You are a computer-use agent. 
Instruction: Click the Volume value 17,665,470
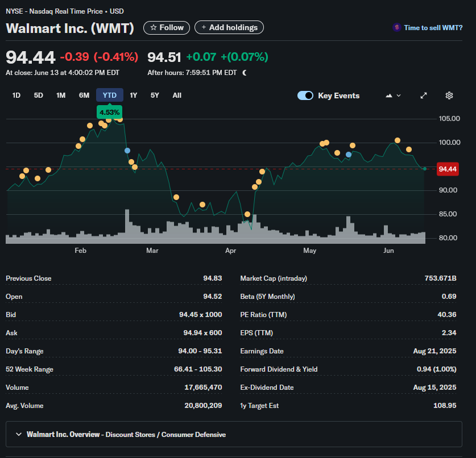[203, 388]
